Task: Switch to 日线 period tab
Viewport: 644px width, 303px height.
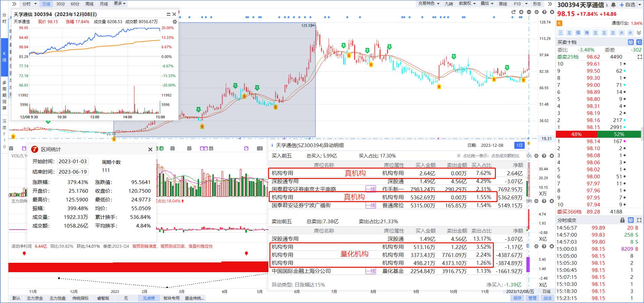Action: (46, 4)
